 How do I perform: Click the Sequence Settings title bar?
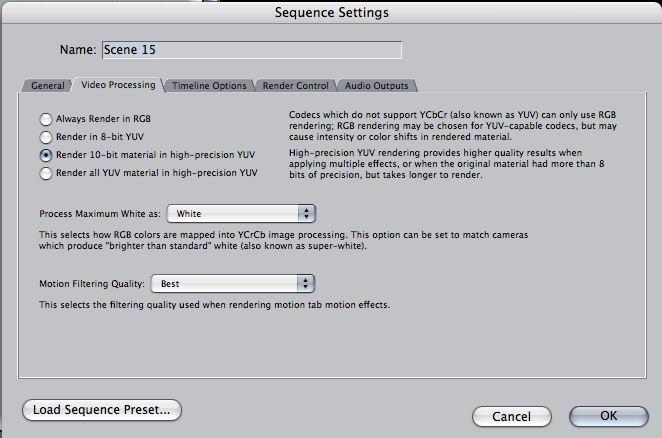pos(331,13)
